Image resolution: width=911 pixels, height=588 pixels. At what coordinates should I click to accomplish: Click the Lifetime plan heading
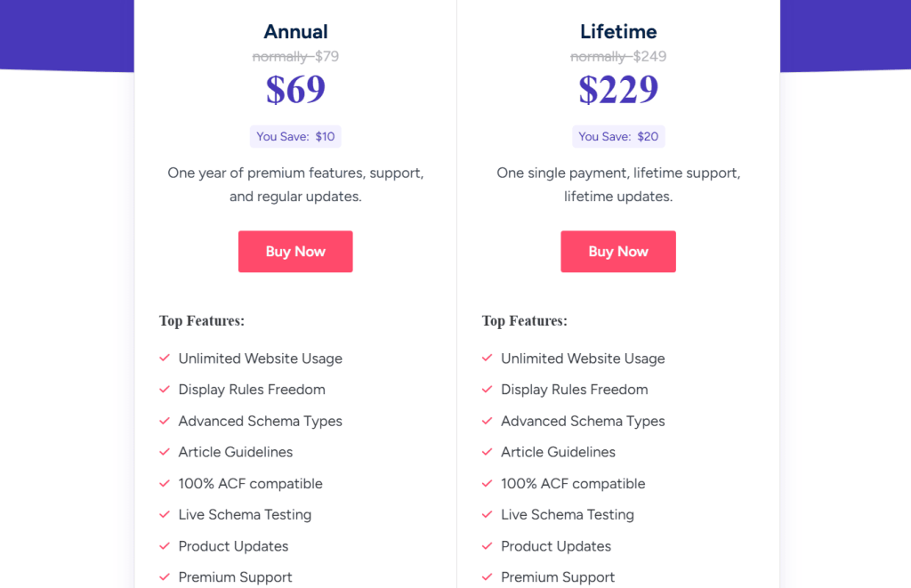point(618,32)
